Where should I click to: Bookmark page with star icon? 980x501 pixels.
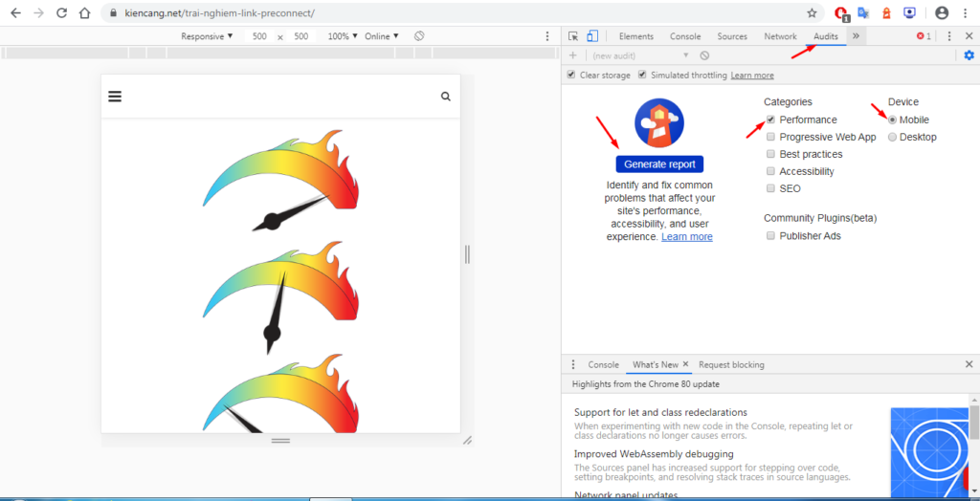(x=812, y=13)
